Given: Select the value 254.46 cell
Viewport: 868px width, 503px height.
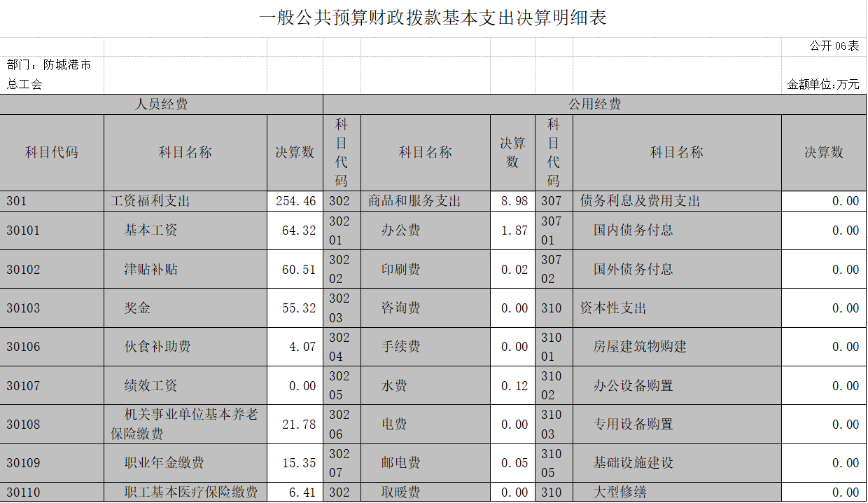Looking at the screenshot, I should pyautogui.click(x=295, y=201).
